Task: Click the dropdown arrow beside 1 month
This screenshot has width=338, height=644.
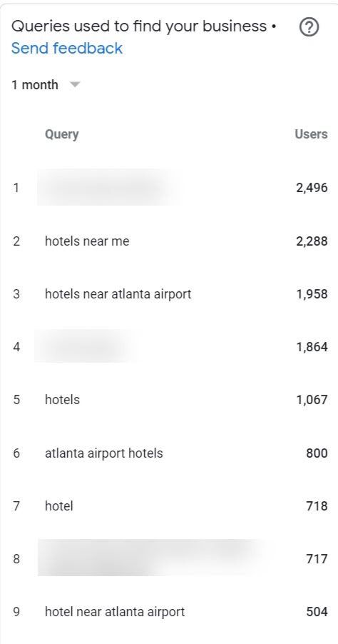Action: 75,85
